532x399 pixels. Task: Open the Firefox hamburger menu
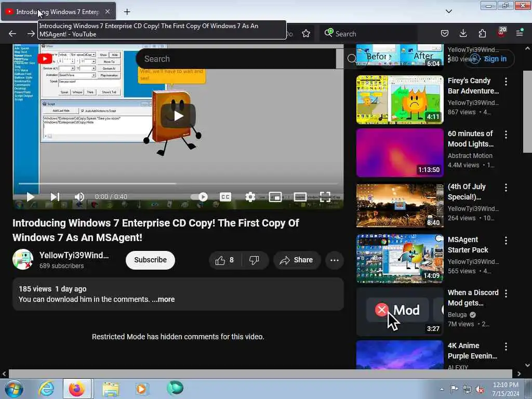click(520, 33)
